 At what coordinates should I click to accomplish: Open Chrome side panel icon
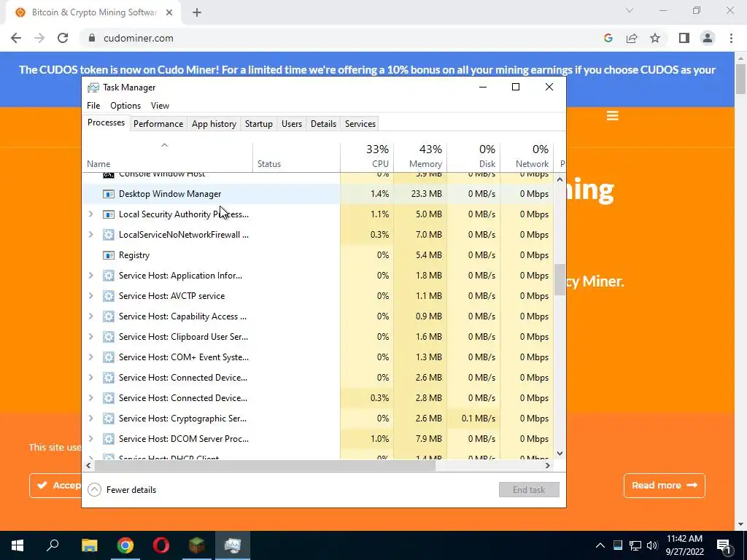(x=684, y=38)
